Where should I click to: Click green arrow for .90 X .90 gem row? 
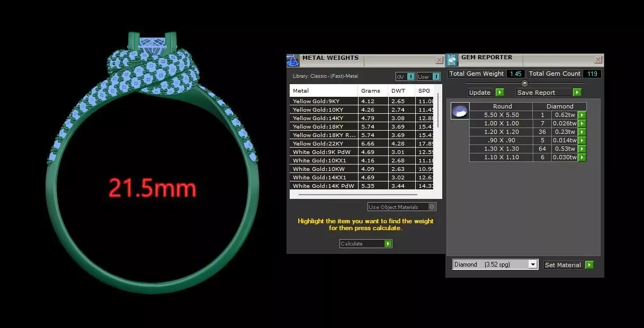pyautogui.click(x=582, y=140)
